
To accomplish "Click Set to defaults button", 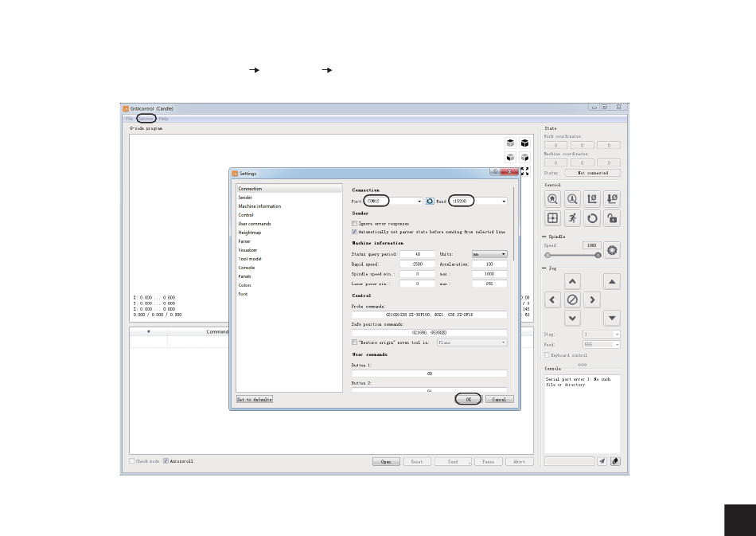I will pos(255,399).
